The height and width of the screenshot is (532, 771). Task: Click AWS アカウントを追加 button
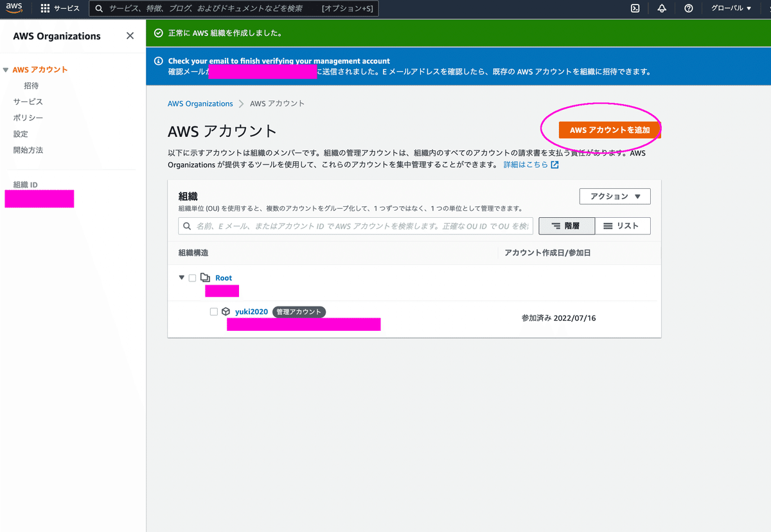tap(610, 130)
